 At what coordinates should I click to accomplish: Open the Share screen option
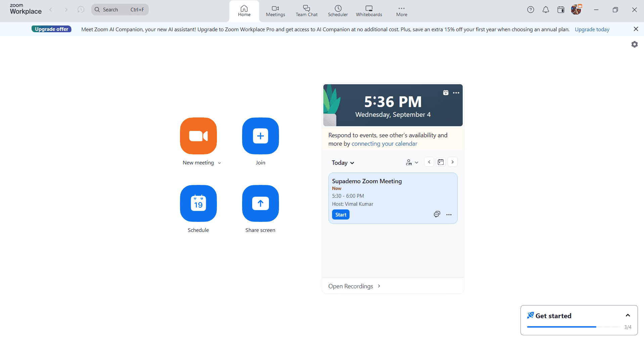tap(260, 203)
